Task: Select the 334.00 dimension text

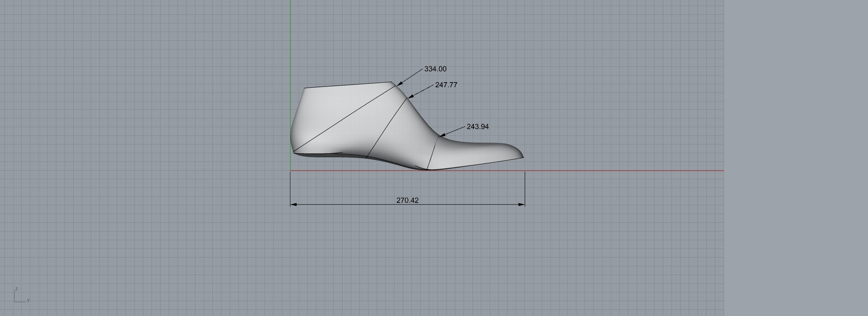Action: coord(435,69)
